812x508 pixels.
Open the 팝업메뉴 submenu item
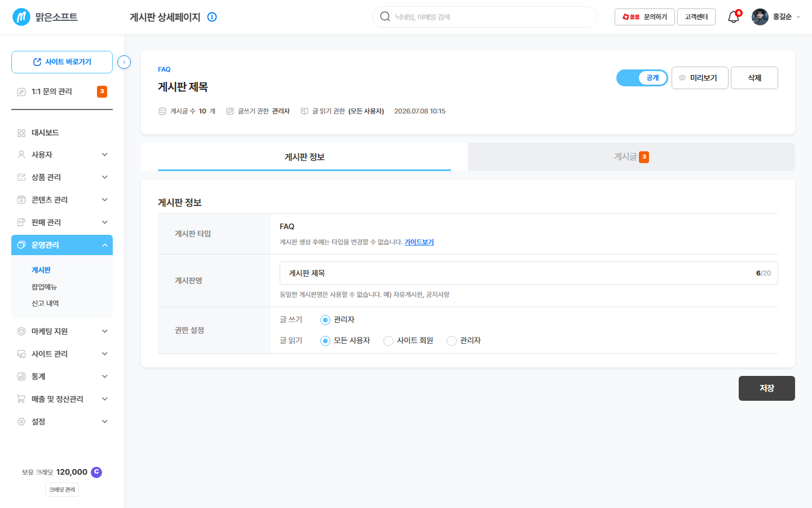coord(44,287)
